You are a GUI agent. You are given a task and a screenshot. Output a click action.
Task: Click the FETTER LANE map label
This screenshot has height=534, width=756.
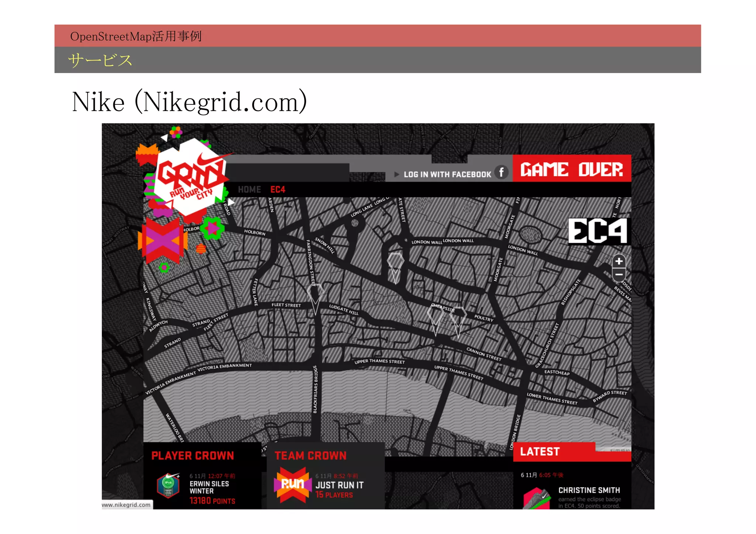coord(255,292)
